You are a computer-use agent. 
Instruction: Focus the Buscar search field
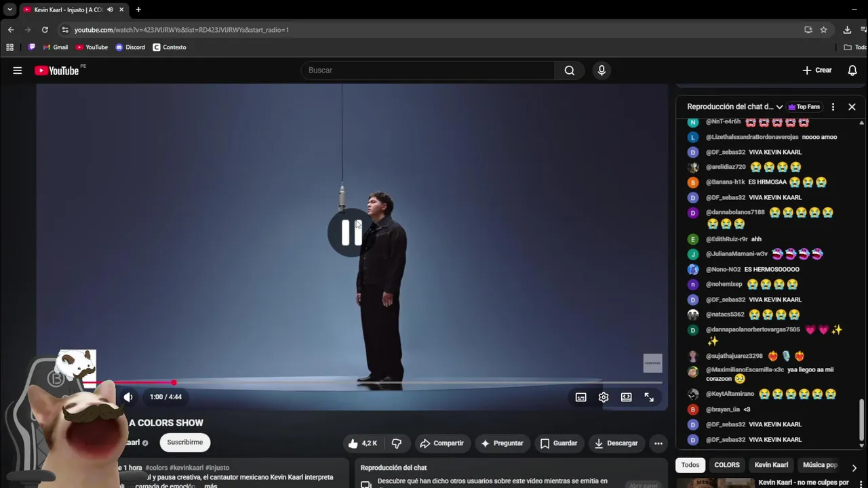point(427,70)
